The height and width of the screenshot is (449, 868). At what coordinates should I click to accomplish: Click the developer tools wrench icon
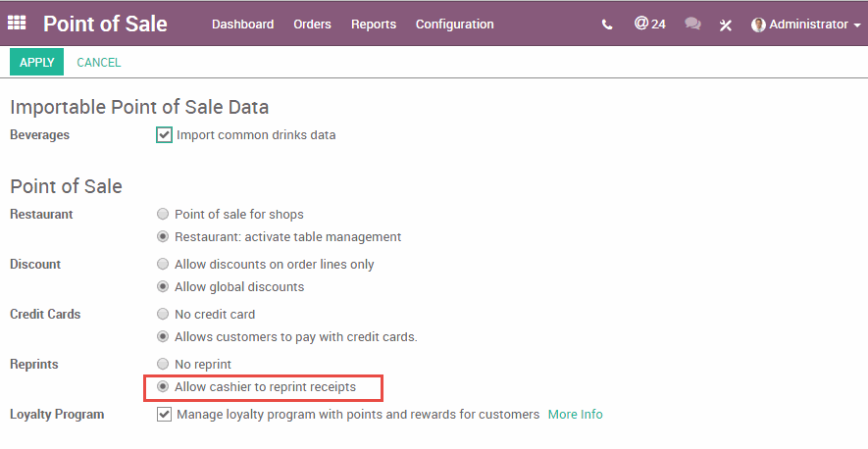(x=726, y=25)
